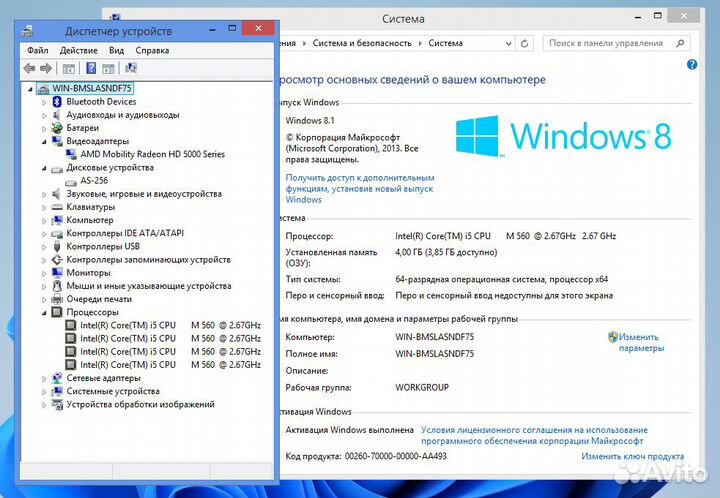Click the Контроллеры запоминающих устройств icon

point(57,260)
